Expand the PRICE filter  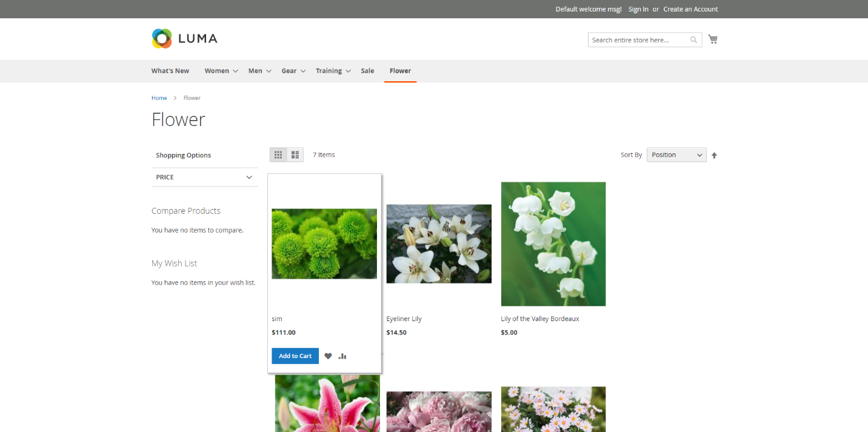coord(205,178)
